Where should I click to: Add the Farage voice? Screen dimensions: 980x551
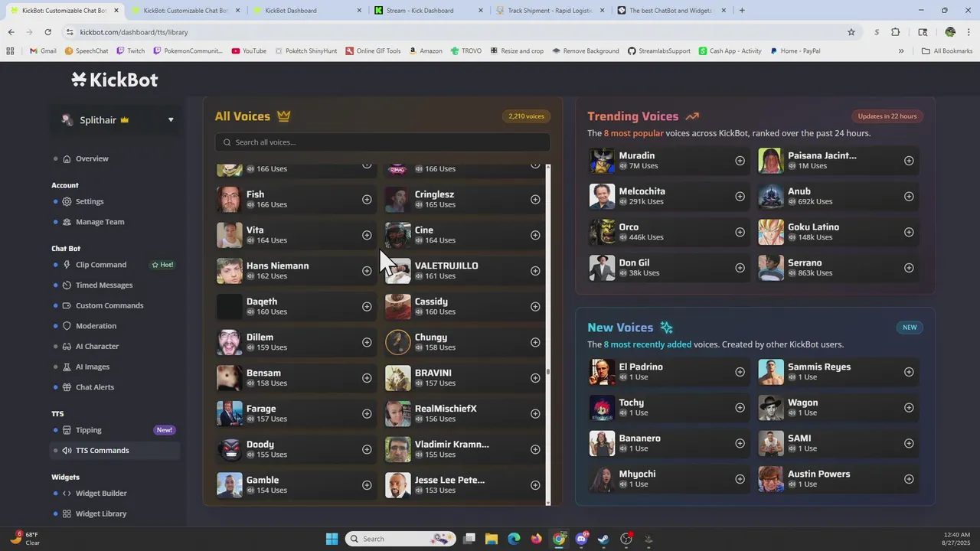(367, 413)
